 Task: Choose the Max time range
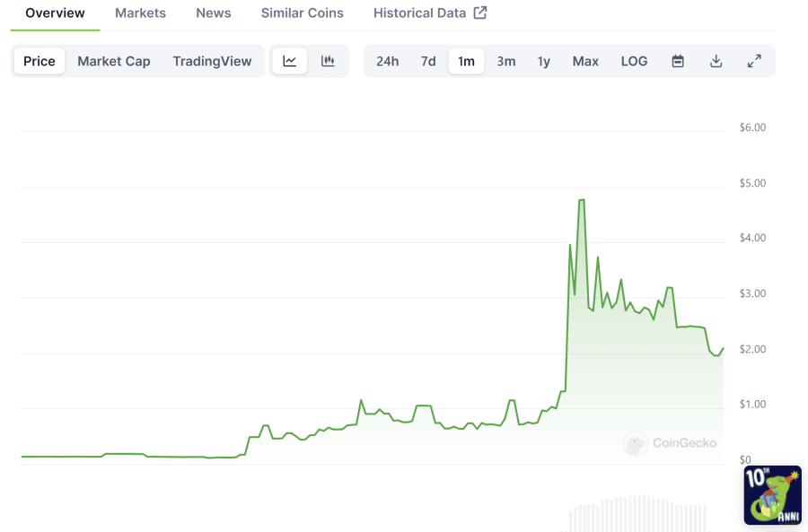pos(585,60)
